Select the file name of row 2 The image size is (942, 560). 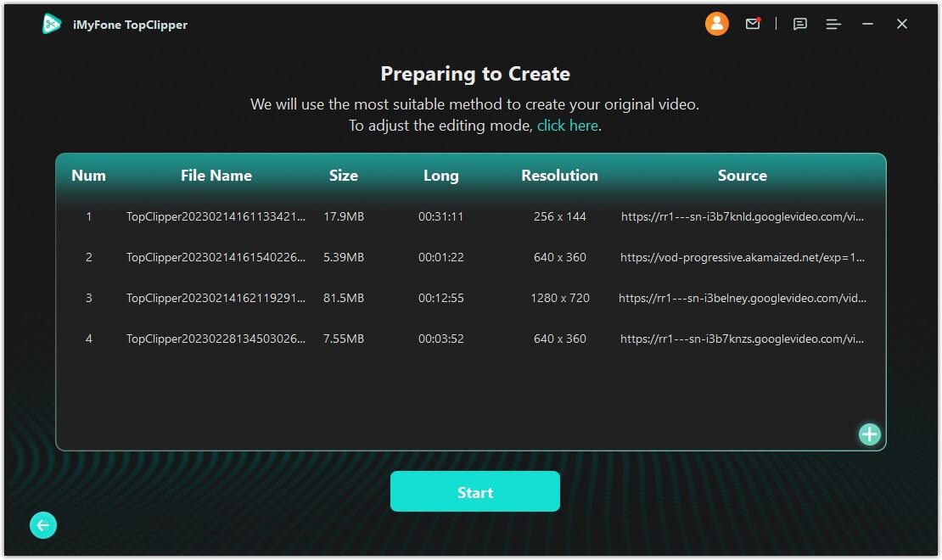216,257
